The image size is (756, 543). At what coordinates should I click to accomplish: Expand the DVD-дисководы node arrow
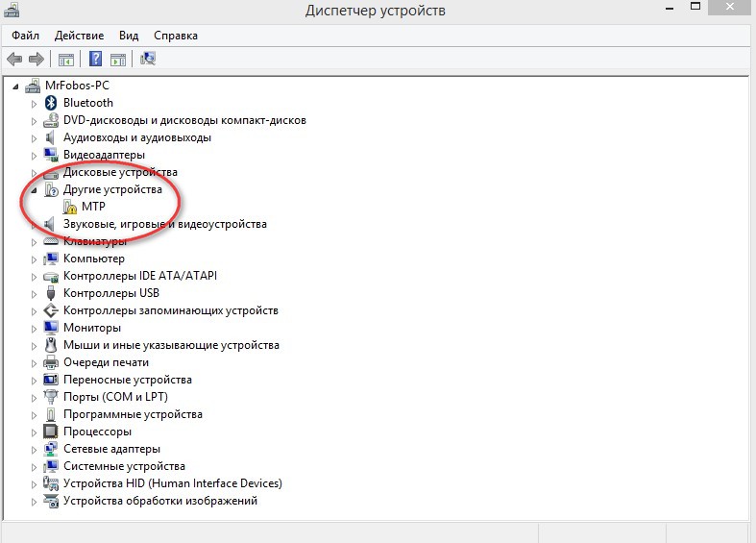[x=34, y=121]
